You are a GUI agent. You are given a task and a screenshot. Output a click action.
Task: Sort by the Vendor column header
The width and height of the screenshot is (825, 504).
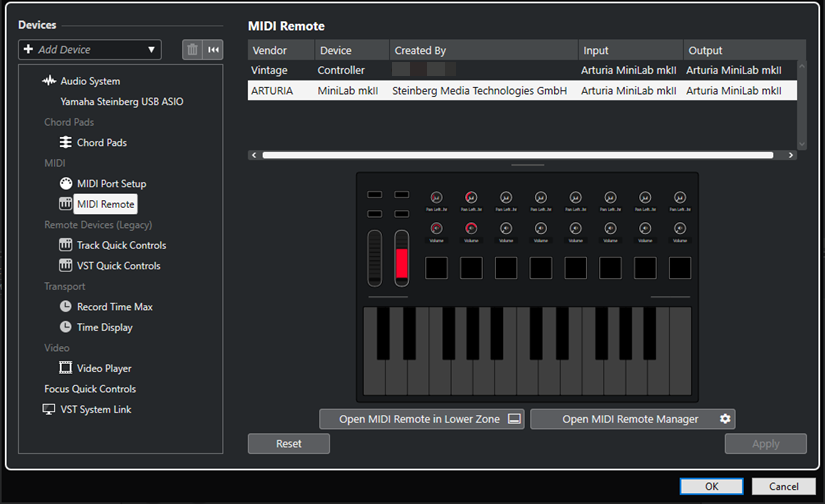(x=281, y=50)
